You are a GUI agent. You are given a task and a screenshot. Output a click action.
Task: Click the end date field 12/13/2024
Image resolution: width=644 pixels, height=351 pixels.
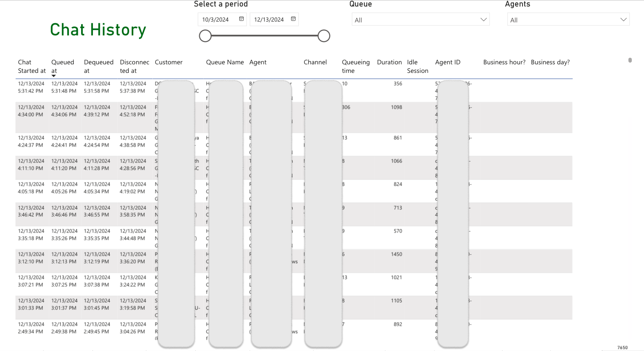pyautogui.click(x=269, y=20)
